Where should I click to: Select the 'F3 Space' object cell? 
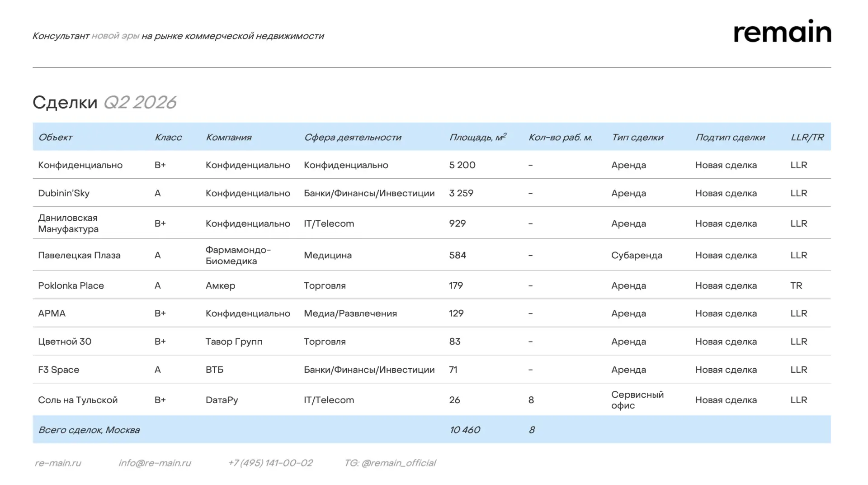[x=59, y=370]
